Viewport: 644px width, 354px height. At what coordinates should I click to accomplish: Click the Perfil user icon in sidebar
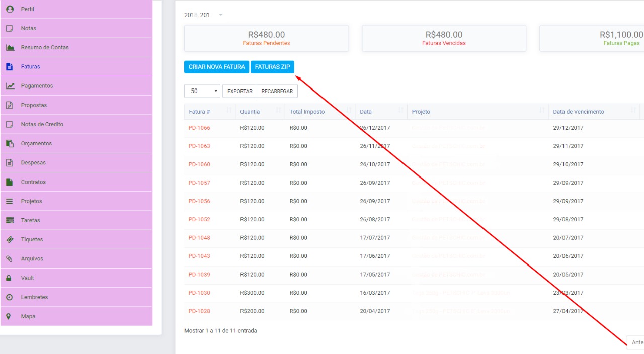[x=10, y=9]
